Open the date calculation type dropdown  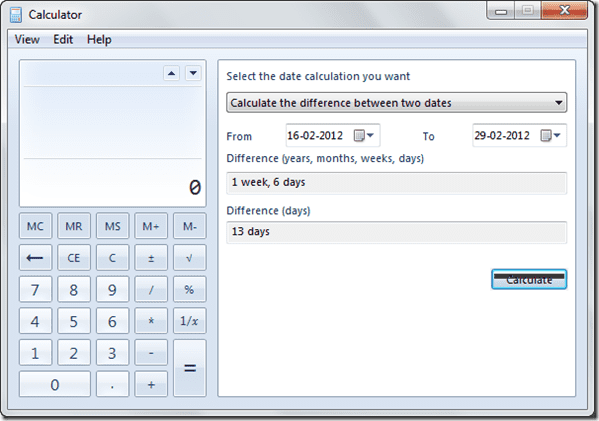[397, 103]
